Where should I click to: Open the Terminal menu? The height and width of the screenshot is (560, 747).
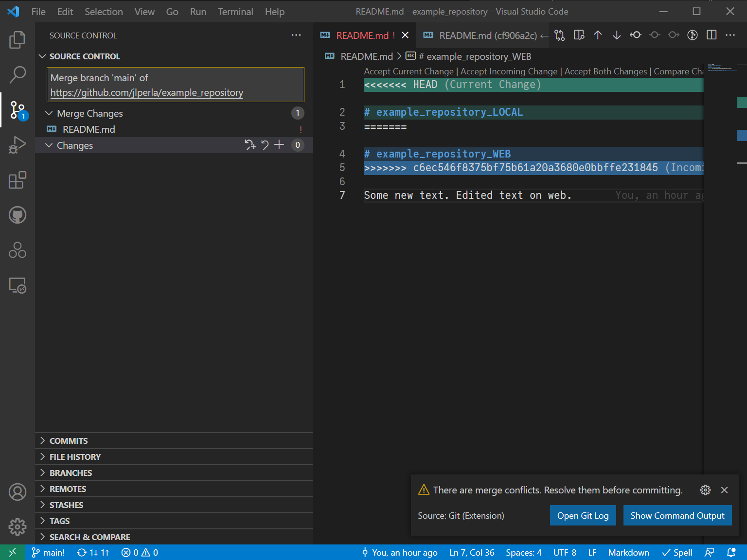(x=235, y=12)
